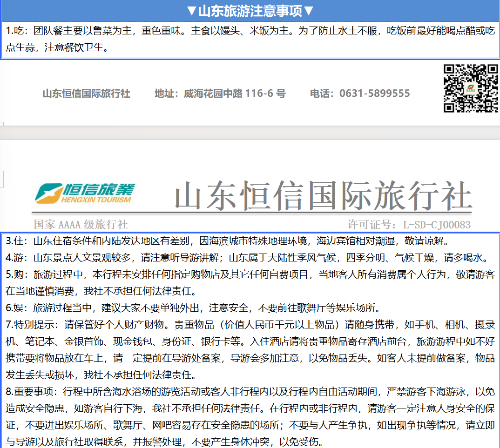Place cursor in item 3.住 accommodation line

pyautogui.click(x=233, y=241)
